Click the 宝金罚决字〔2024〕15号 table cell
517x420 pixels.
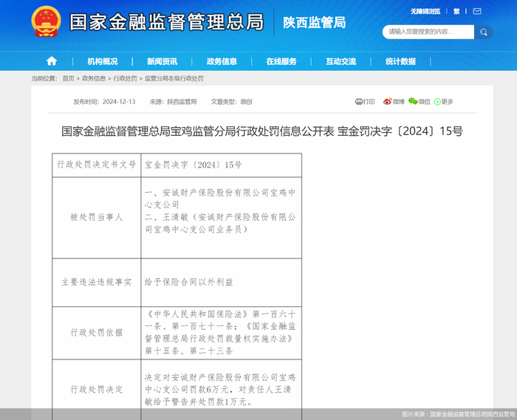(222, 165)
